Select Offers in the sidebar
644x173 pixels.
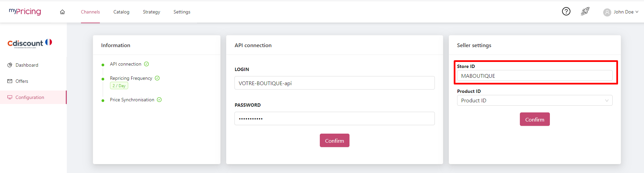22,81
